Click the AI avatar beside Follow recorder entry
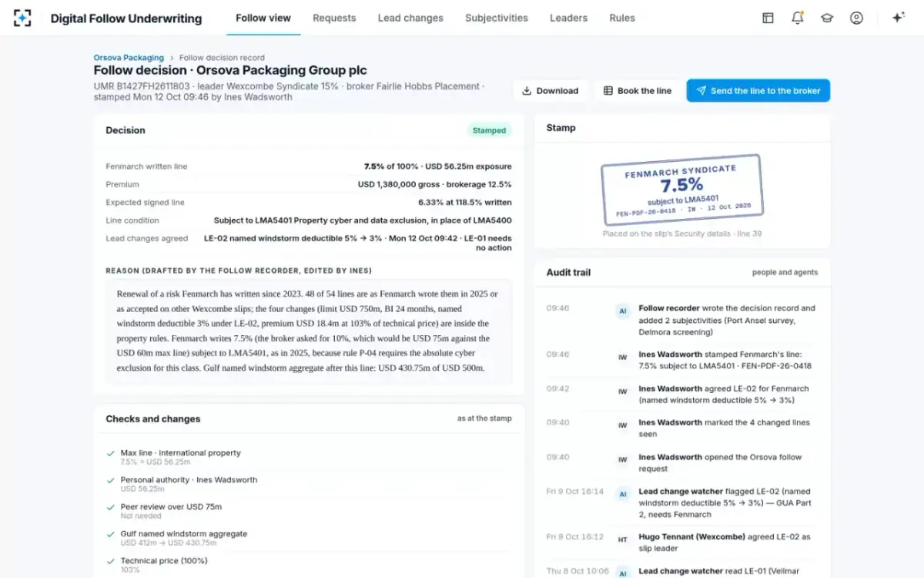The height and width of the screenshot is (578, 924). [623, 311]
